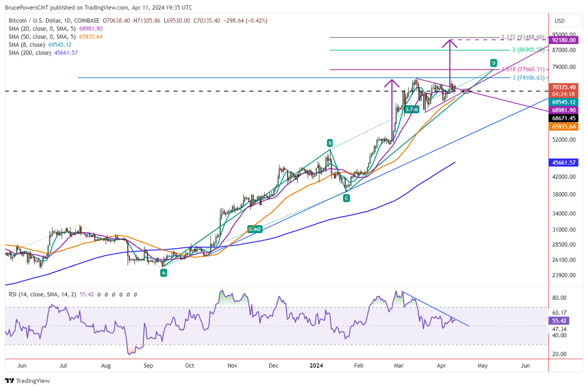Toggle the last ∅ icon beside RSI values

[x=136, y=295]
